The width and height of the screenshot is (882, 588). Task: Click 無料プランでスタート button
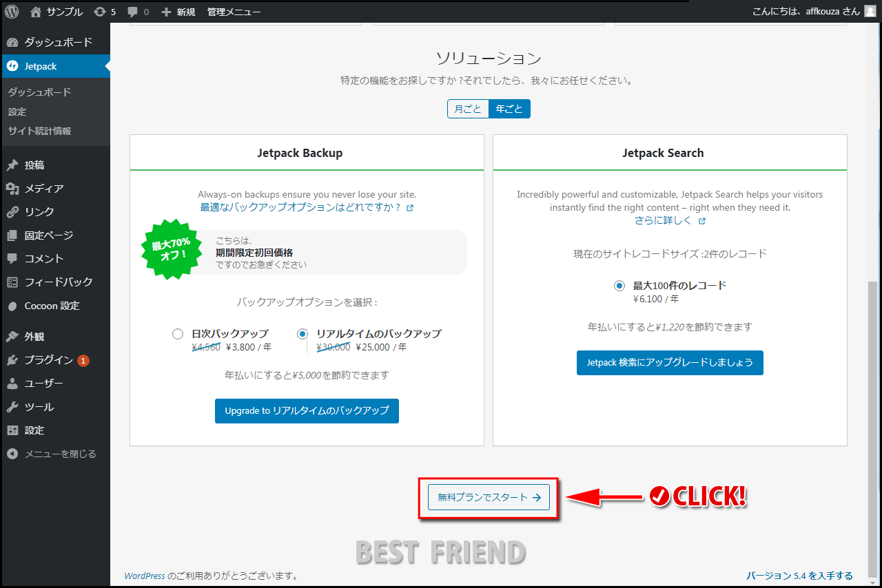[489, 497]
